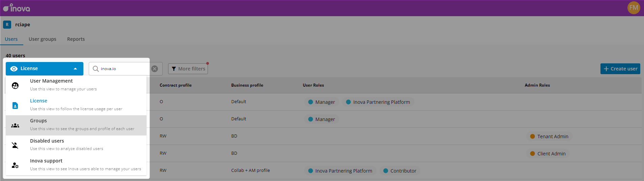Click the User Management face icon

pos(15,86)
